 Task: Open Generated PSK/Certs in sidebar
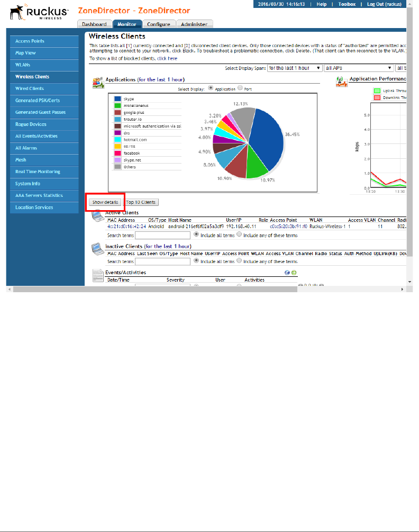click(44, 101)
